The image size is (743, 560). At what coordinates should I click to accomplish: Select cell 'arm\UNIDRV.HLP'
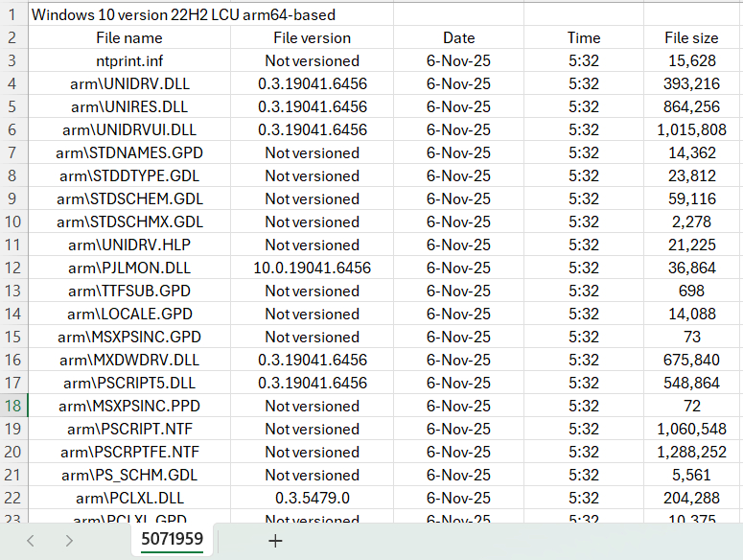(129, 245)
